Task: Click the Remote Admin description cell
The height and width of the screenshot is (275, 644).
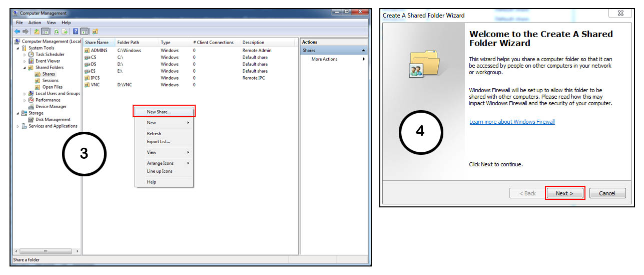Action: (x=257, y=50)
